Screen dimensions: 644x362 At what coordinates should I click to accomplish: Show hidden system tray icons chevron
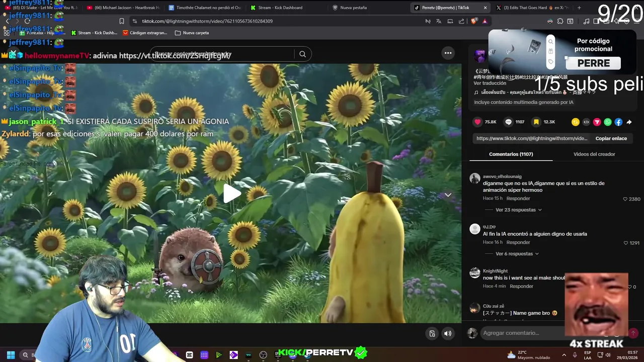click(x=563, y=355)
